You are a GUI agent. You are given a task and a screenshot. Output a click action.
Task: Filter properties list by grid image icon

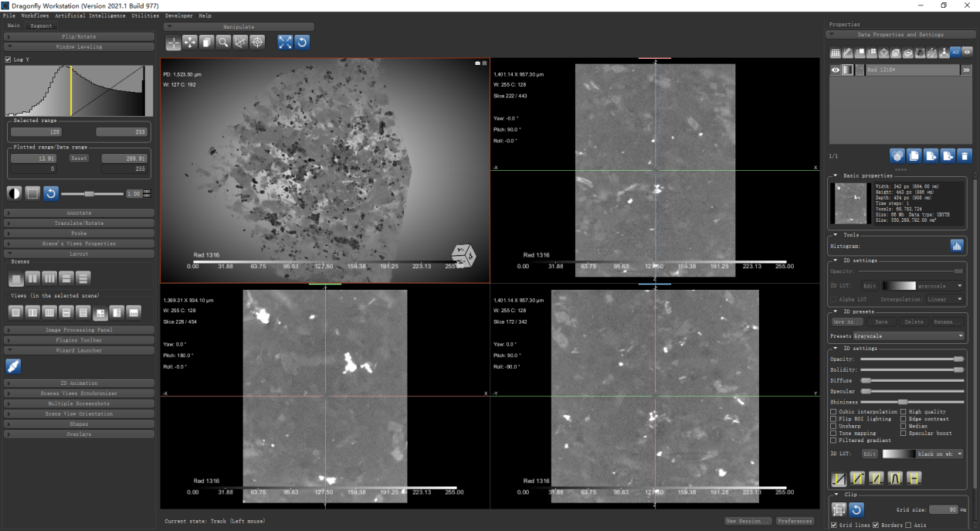point(835,53)
